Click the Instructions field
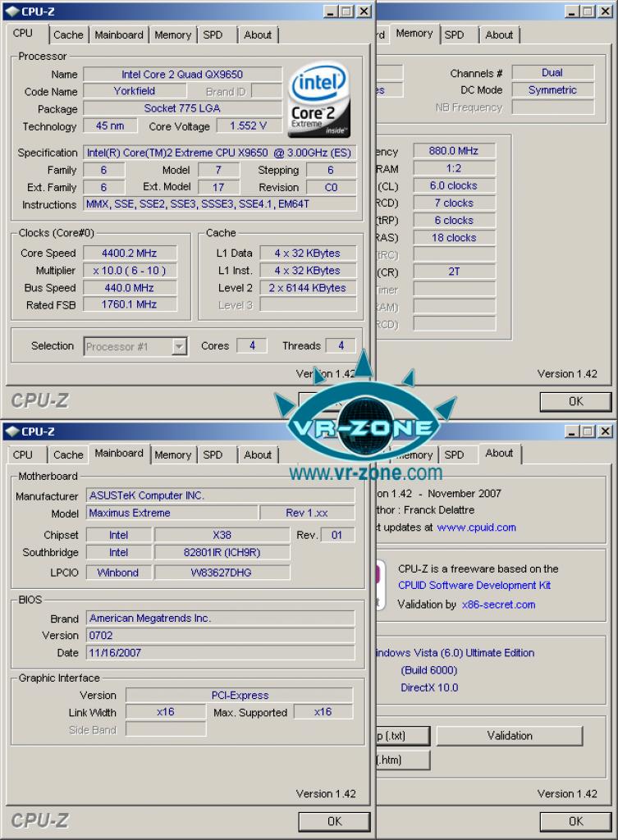Screen dimensions: 618x840 tap(219, 204)
